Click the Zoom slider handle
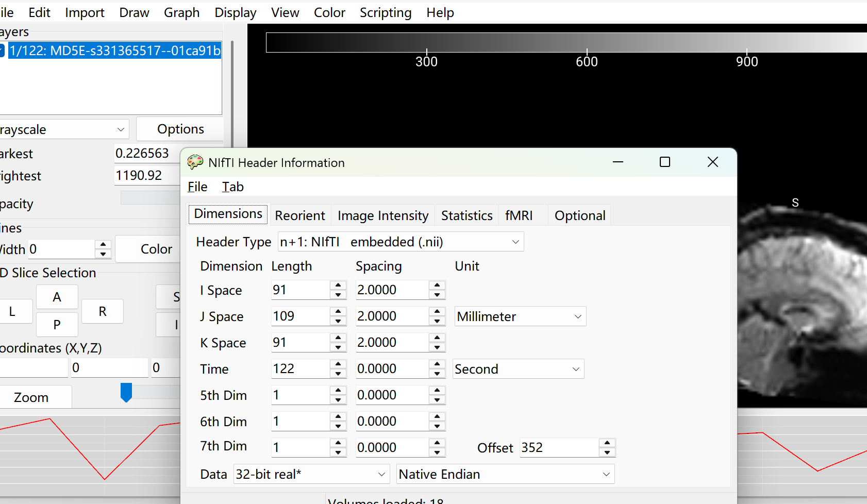The height and width of the screenshot is (504, 867). pyautogui.click(x=126, y=392)
